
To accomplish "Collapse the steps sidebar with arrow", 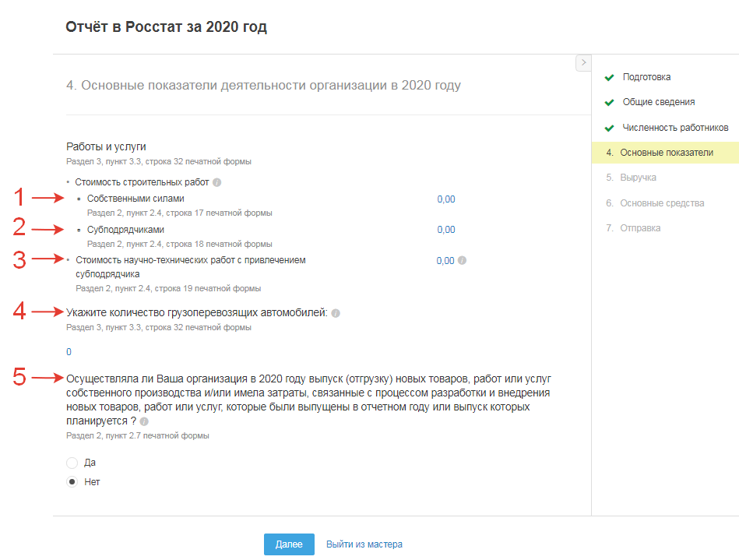I will (584, 62).
